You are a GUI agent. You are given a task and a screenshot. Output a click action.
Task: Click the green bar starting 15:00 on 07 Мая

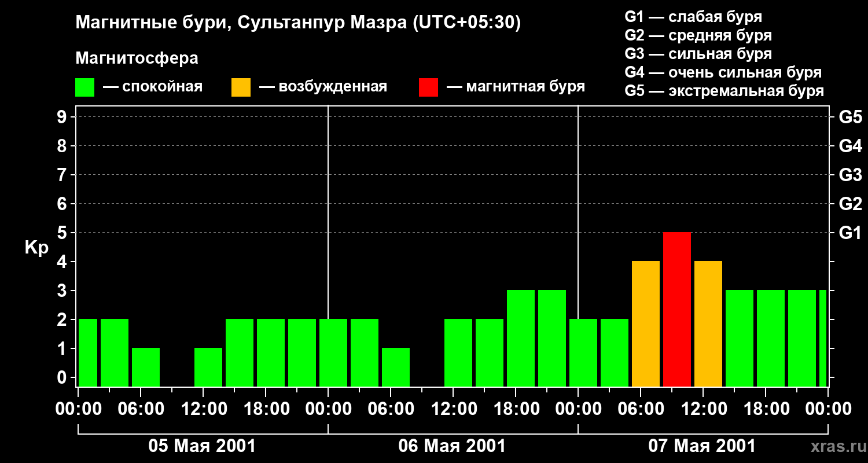(740, 338)
